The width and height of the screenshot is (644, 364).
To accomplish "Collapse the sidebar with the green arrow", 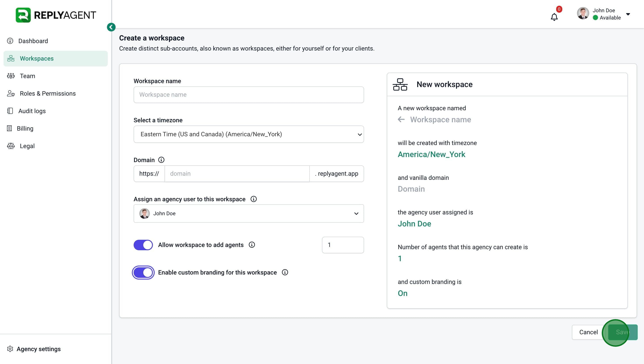I will (x=111, y=27).
